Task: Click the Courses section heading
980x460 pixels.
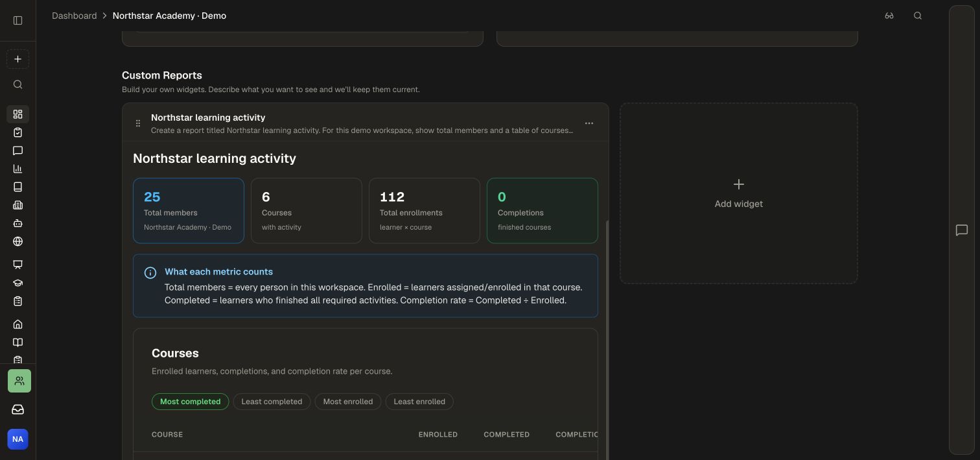Action: pos(175,353)
